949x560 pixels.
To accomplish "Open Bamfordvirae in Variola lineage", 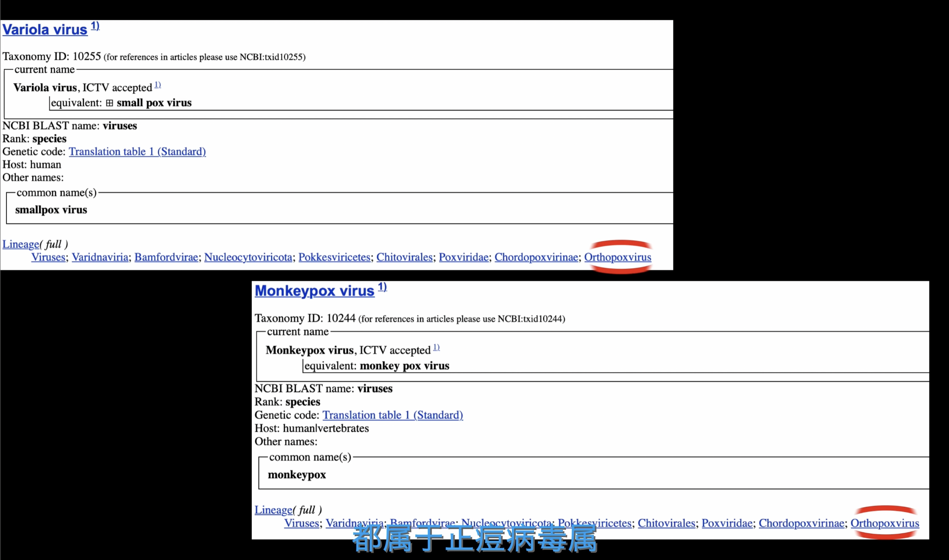I will [166, 257].
